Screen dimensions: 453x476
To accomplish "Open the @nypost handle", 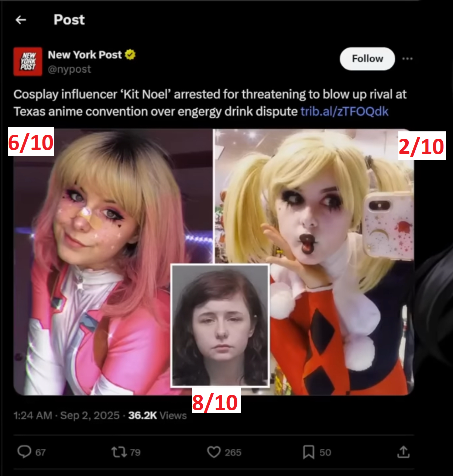I will [69, 69].
